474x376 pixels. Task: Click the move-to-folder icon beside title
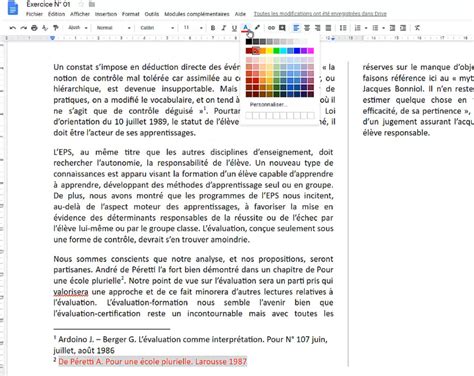pyautogui.click(x=92, y=4)
